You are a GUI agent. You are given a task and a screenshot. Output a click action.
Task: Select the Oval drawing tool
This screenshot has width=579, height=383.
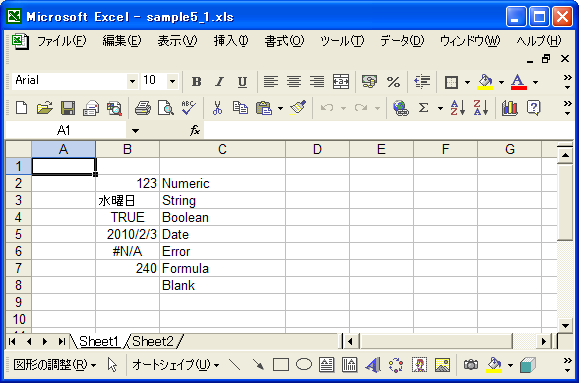(x=304, y=365)
